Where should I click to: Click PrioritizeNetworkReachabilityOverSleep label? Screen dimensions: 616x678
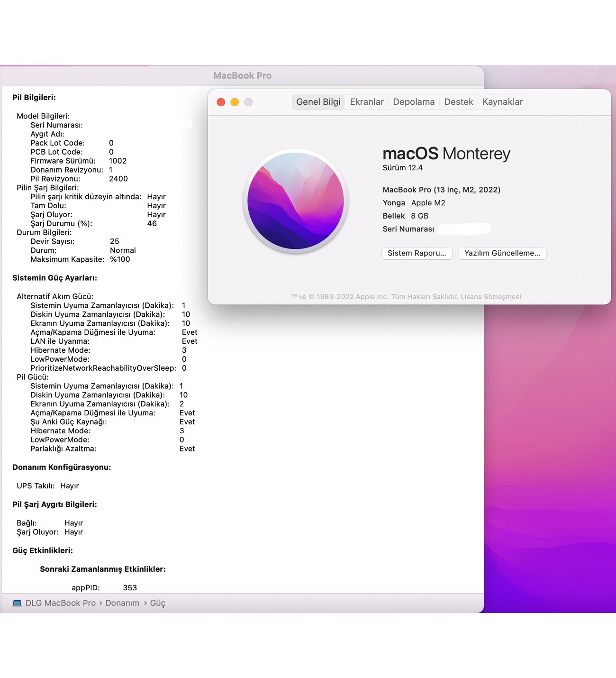pos(103,368)
